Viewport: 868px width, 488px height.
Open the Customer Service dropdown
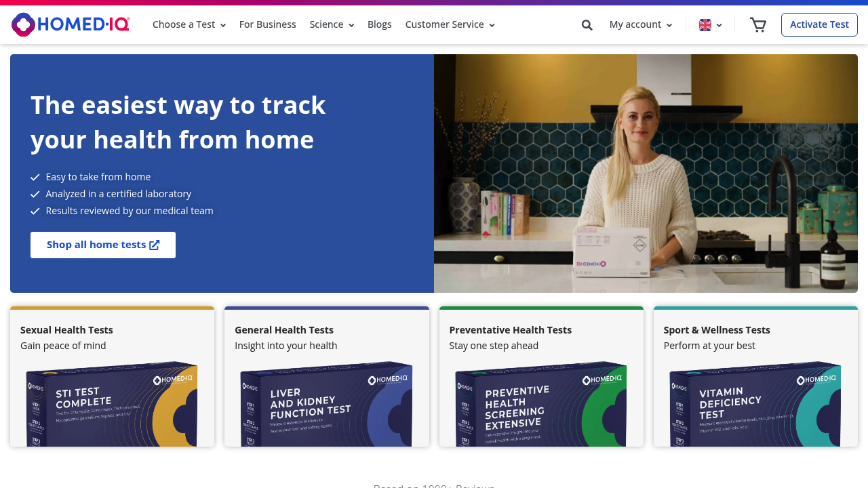point(449,24)
